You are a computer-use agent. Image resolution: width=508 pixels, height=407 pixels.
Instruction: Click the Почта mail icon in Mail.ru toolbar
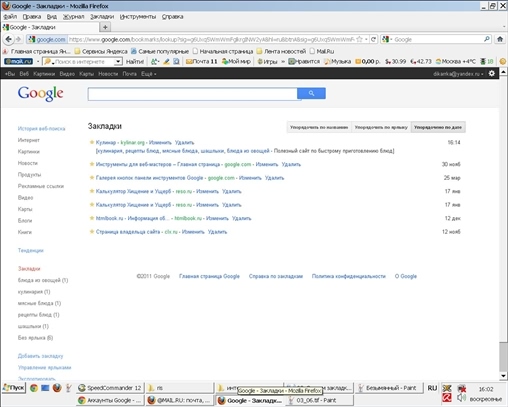pos(189,62)
